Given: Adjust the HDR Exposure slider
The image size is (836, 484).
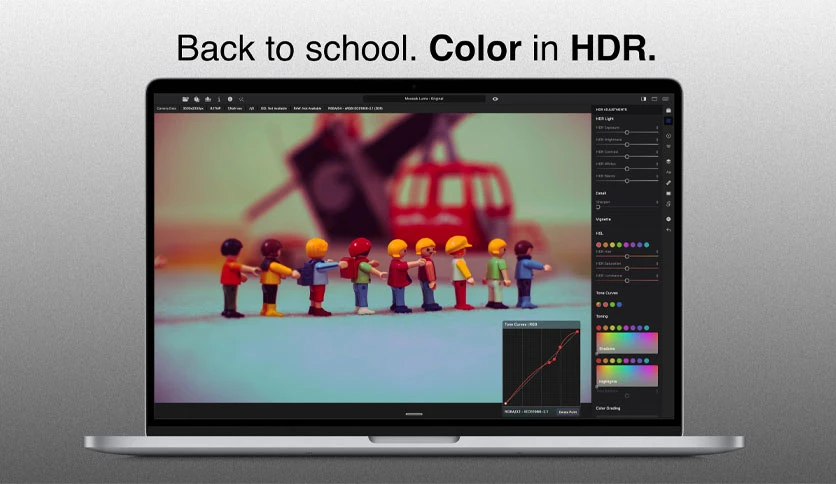Looking at the screenshot, I should click(x=627, y=132).
